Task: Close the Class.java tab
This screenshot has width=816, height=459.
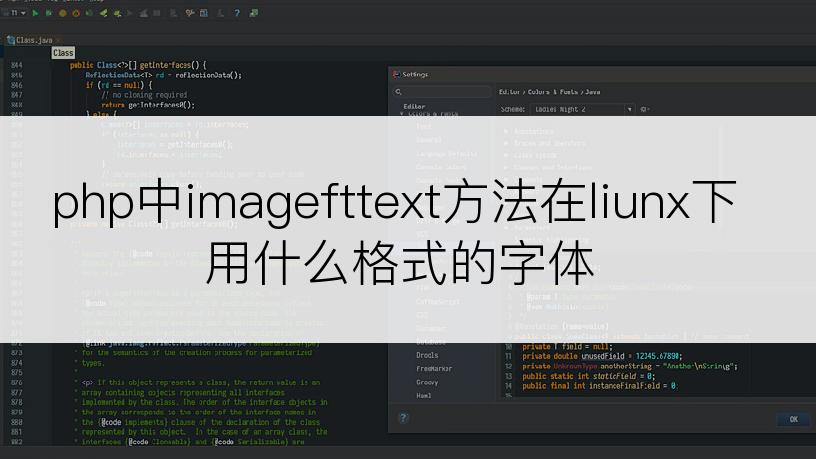Action: tap(58, 40)
